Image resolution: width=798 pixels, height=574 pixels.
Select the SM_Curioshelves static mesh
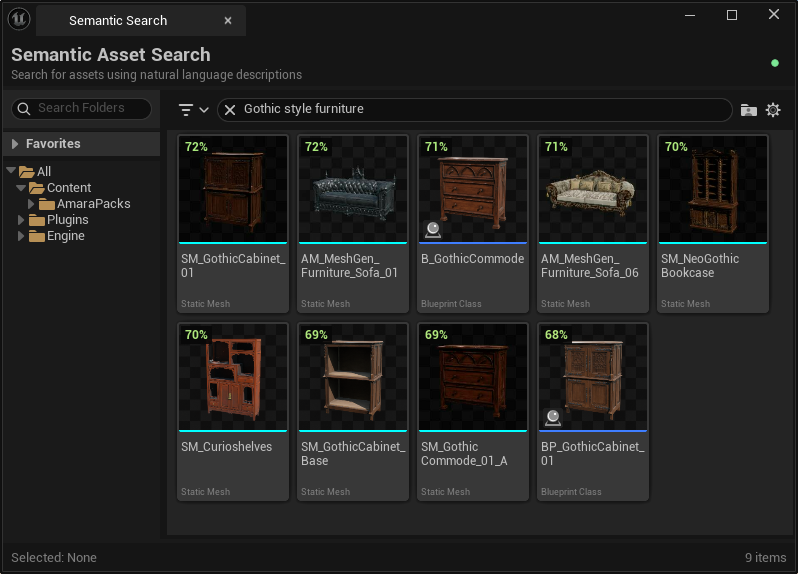point(233,378)
